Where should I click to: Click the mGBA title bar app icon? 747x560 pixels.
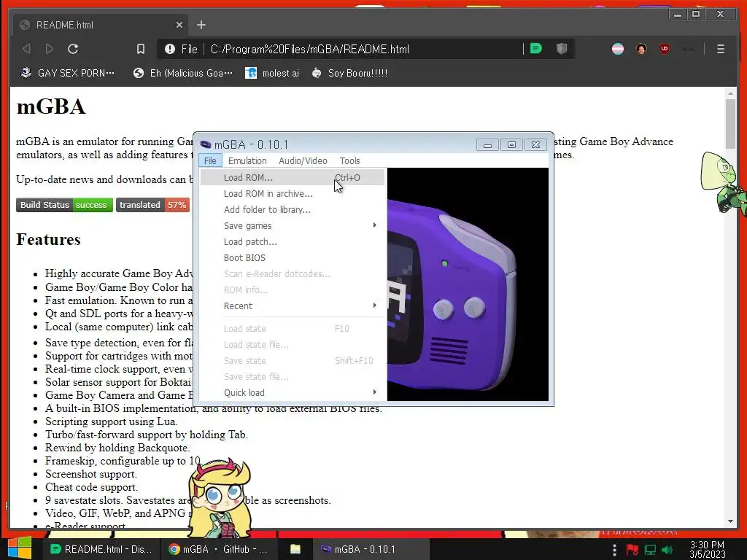coord(206,144)
